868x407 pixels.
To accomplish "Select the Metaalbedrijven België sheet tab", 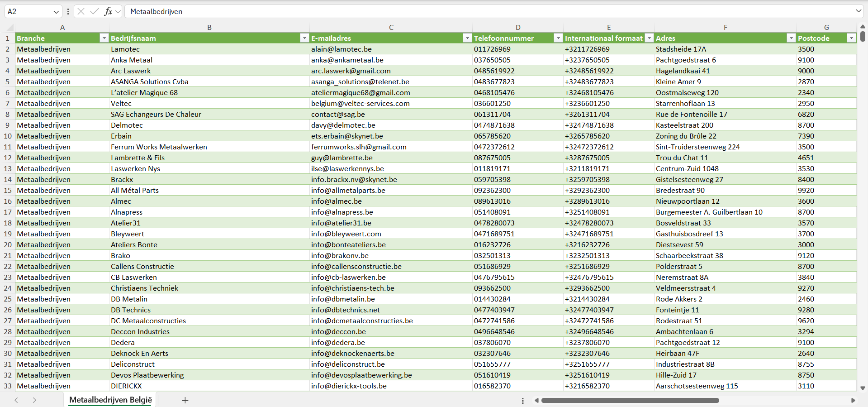I will click(x=110, y=400).
